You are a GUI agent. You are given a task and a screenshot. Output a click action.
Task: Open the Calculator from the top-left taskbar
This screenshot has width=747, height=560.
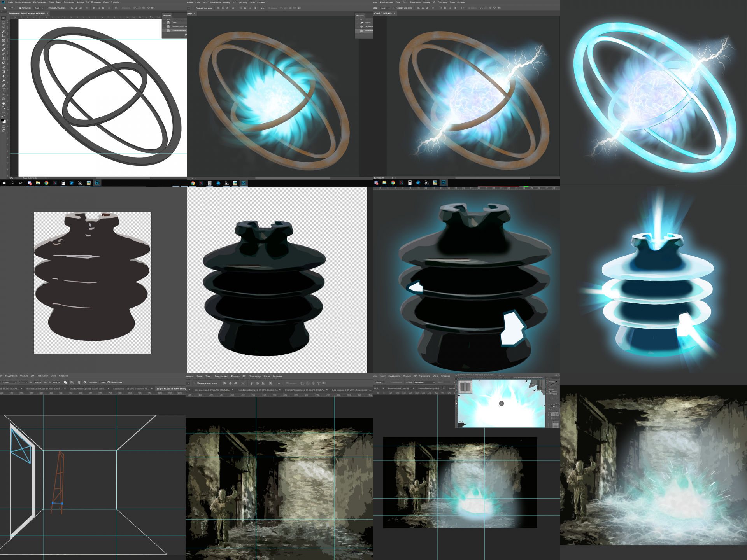63,183
